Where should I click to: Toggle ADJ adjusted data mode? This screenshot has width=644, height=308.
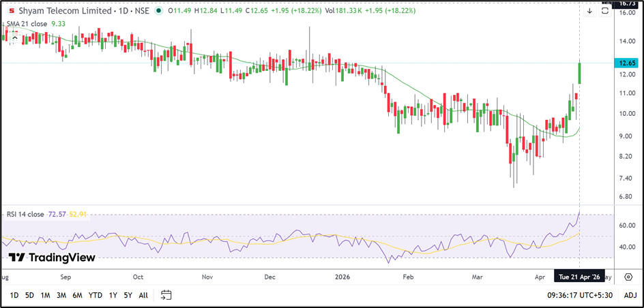click(630, 295)
